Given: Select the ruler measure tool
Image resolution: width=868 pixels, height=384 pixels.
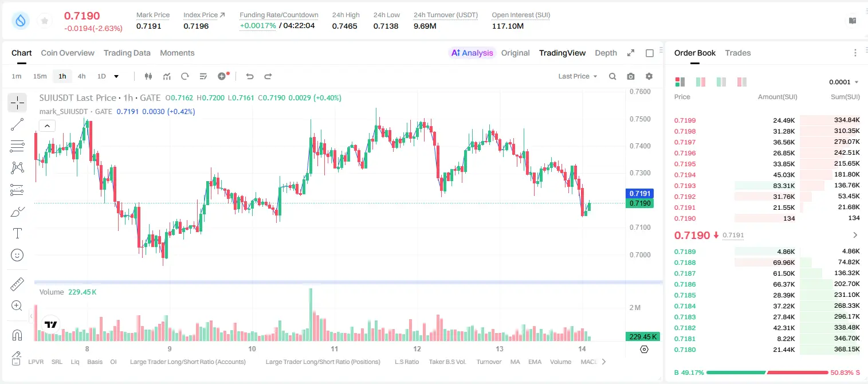Looking at the screenshot, I should click(17, 284).
